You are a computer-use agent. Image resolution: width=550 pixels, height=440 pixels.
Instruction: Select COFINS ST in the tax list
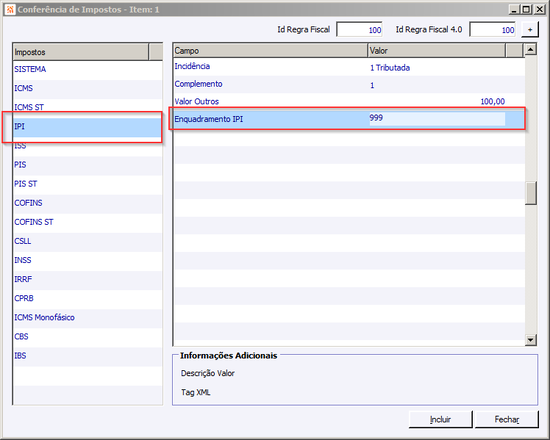[x=88, y=222]
